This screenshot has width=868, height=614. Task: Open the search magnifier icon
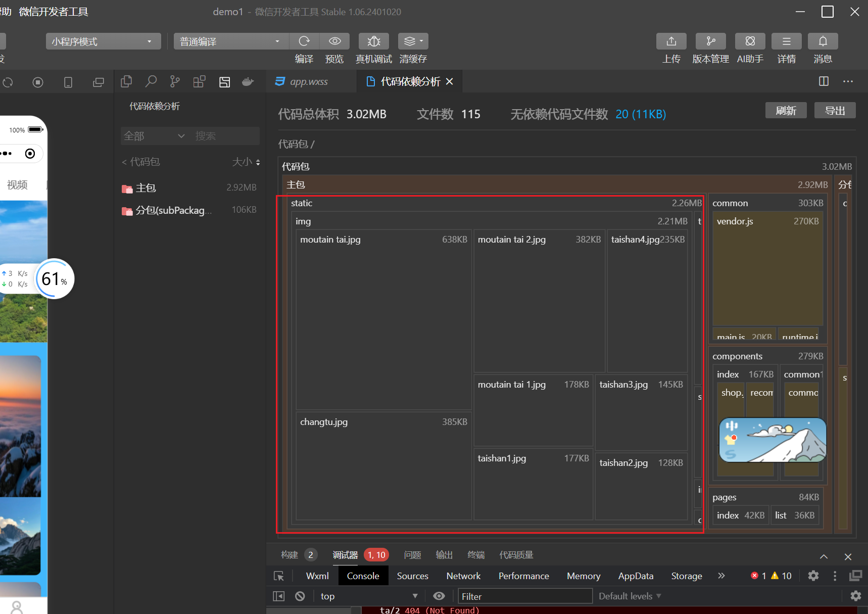coord(151,81)
